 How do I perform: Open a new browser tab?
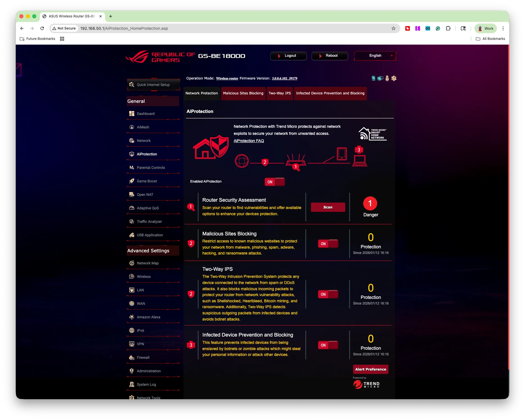[111, 16]
